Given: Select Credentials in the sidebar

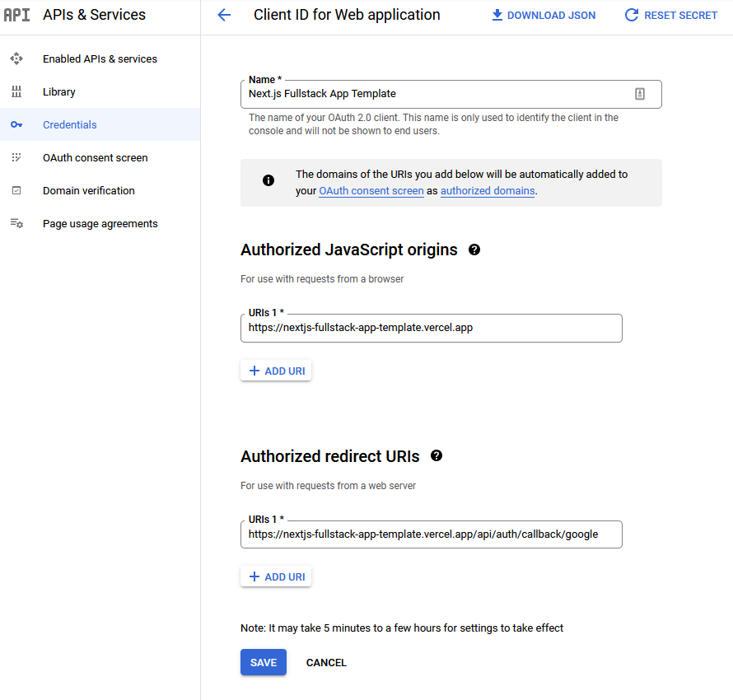Looking at the screenshot, I should 100,125.
